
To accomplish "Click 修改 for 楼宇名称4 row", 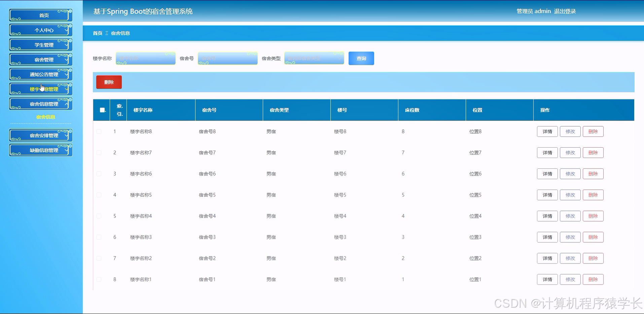I will pyautogui.click(x=570, y=216).
